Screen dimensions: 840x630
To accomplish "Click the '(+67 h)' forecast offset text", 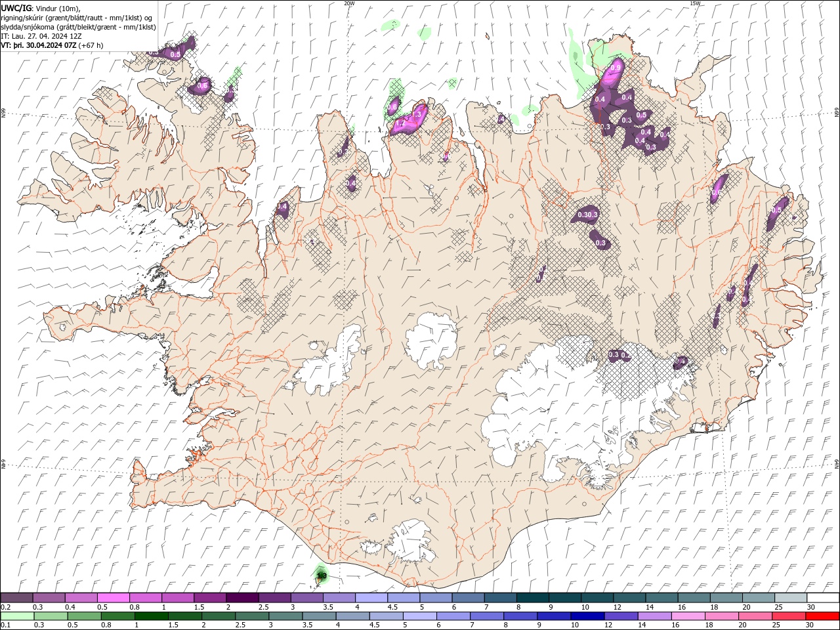I will 91,45.
